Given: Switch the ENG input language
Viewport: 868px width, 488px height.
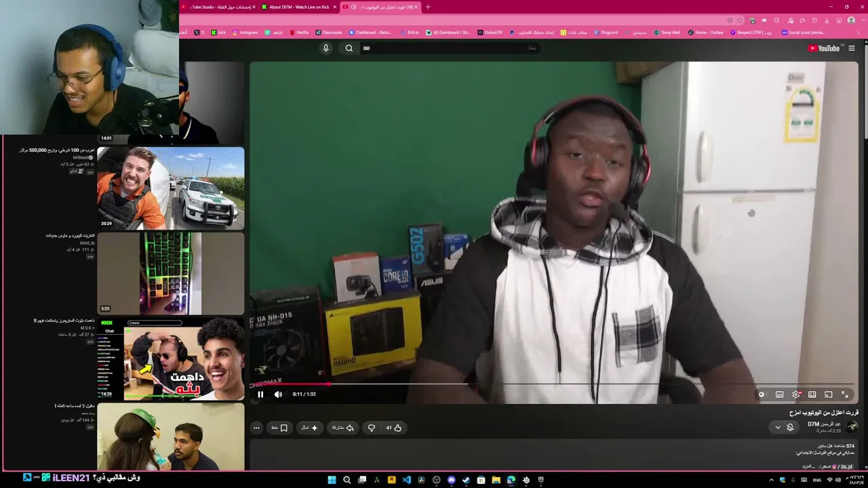Looking at the screenshot, I should click(x=816, y=480).
